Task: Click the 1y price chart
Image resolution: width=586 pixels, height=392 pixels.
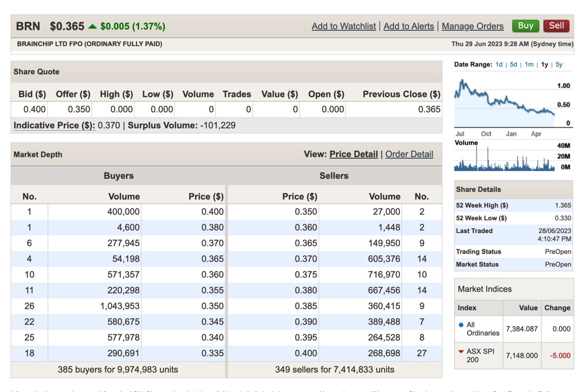Action: (505, 103)
